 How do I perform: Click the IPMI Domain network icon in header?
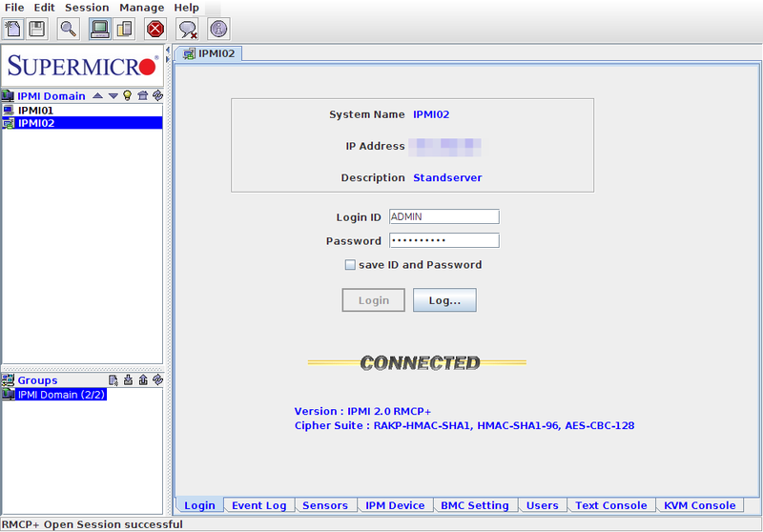(8, 95)
